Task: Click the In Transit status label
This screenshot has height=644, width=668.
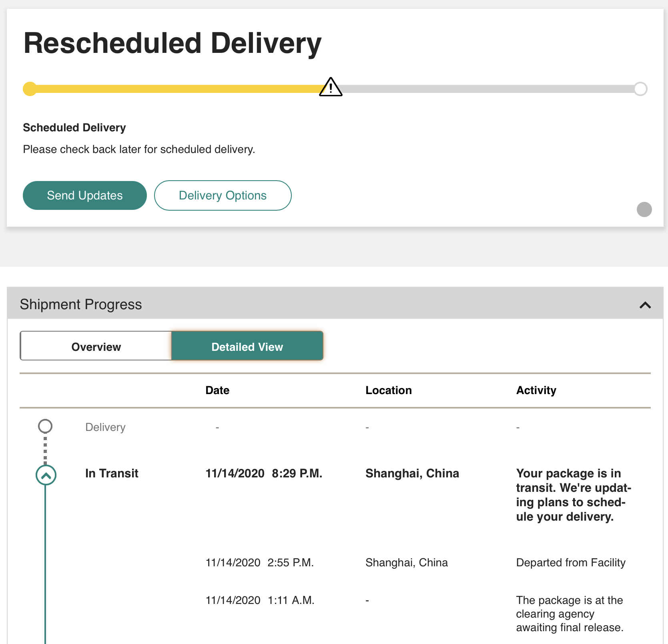Action: point(112,473)
